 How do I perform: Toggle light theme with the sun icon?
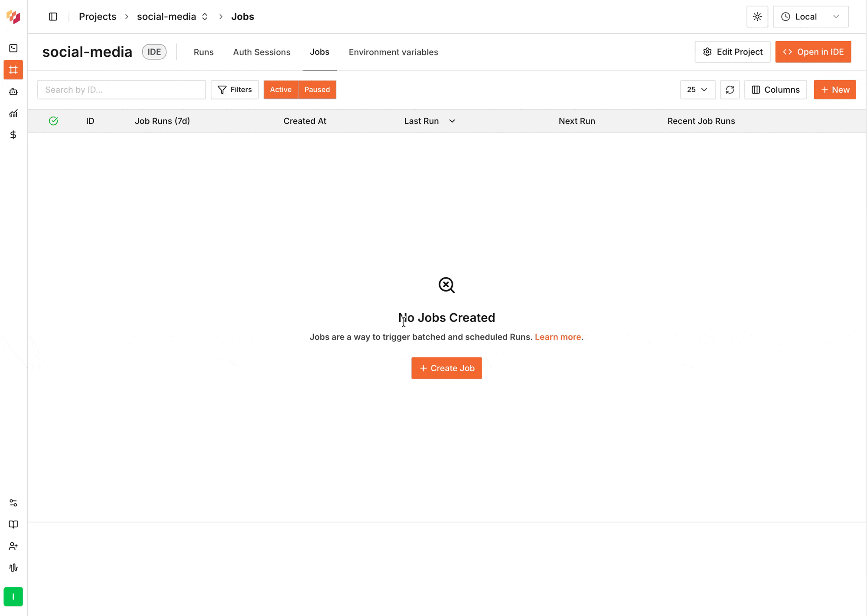[757, 16]
